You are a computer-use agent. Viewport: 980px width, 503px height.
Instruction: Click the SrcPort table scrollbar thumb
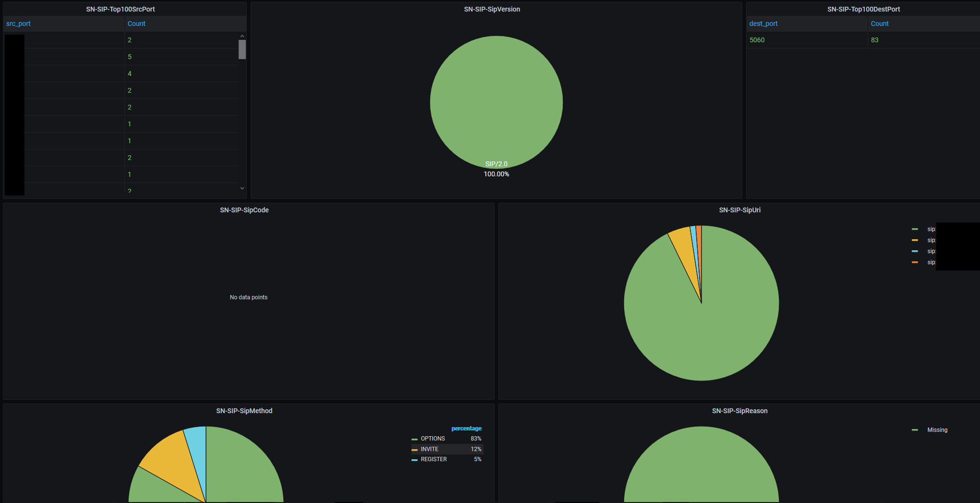coord(242,49)
